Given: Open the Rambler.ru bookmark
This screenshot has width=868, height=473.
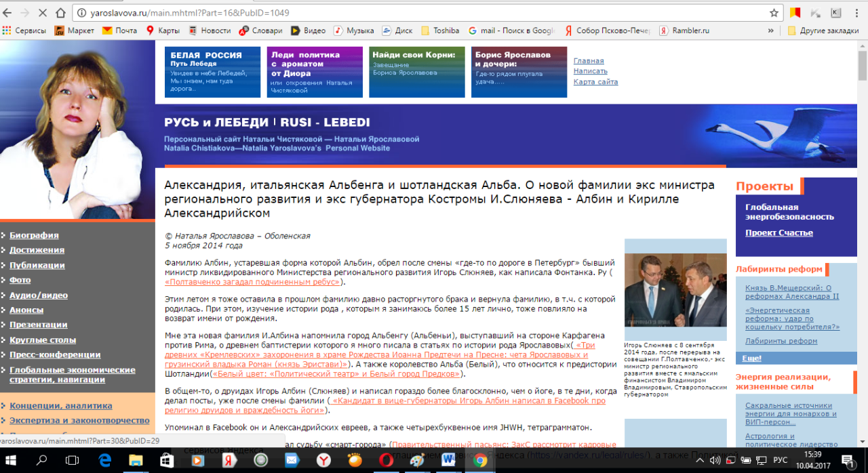Looking at the screenshot, I should click(x=684, y=30).
